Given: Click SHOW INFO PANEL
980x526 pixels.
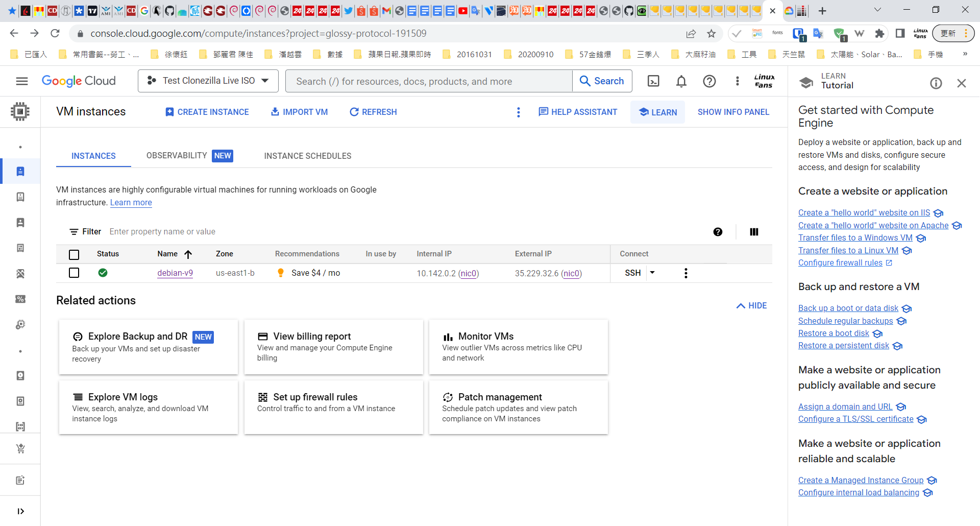Looking at the screenshot, I should (x=733, y=112).
